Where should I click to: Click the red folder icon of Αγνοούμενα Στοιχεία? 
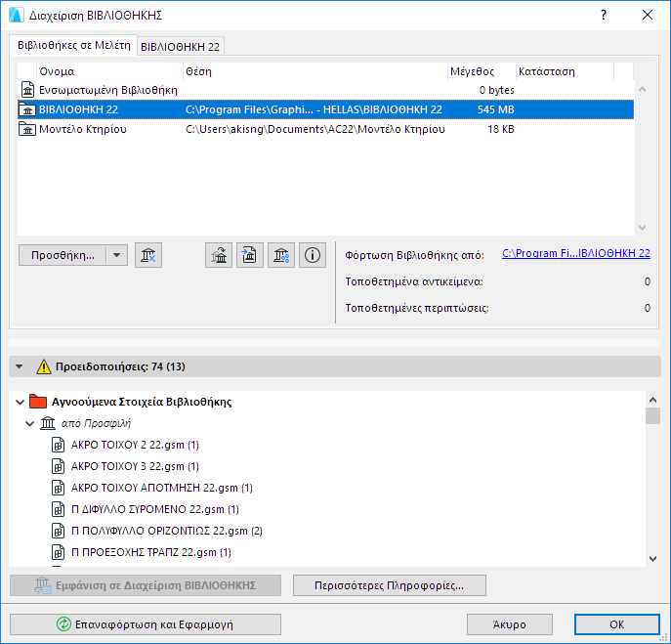pyautogui.click(x=38, y=402)
